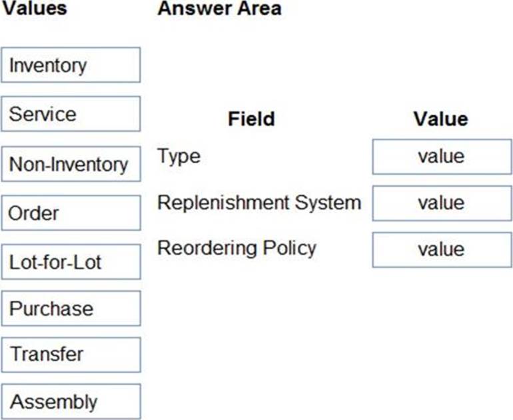The width and height of the screenshot is (513, 420).
Task: Click the Values heading
Action: (x=34, y=9)
